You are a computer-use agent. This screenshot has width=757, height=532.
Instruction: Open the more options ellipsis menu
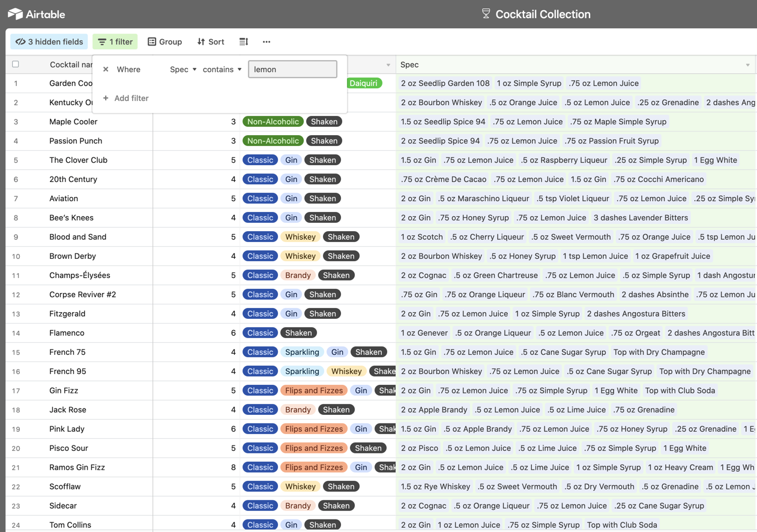click(266, 41)
